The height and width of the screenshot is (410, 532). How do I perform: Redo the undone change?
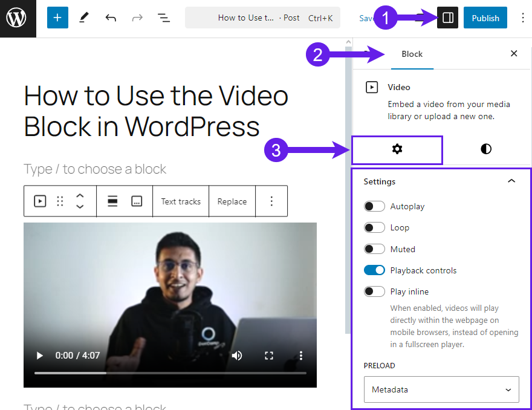137,18
